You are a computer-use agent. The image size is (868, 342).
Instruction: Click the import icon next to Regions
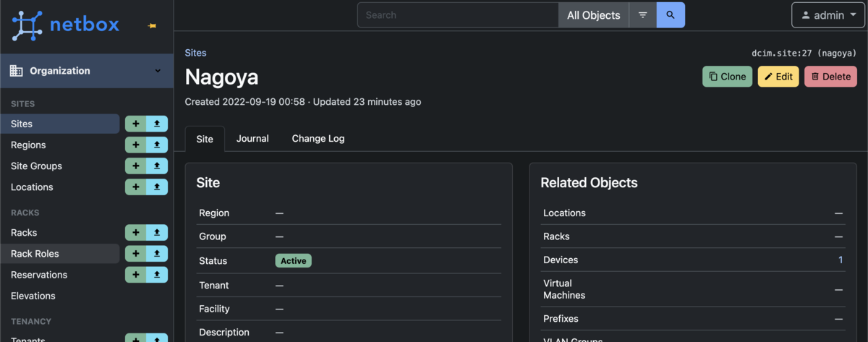[157, 145]
